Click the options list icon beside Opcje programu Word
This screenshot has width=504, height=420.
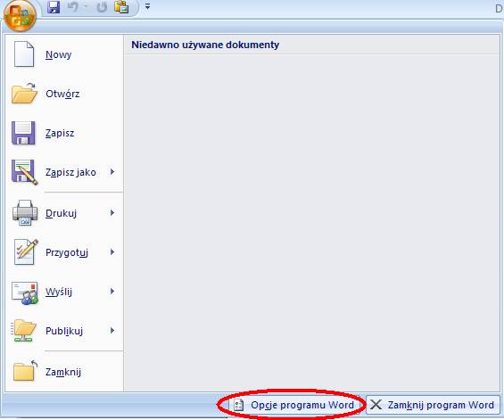(x=238, y=405)
